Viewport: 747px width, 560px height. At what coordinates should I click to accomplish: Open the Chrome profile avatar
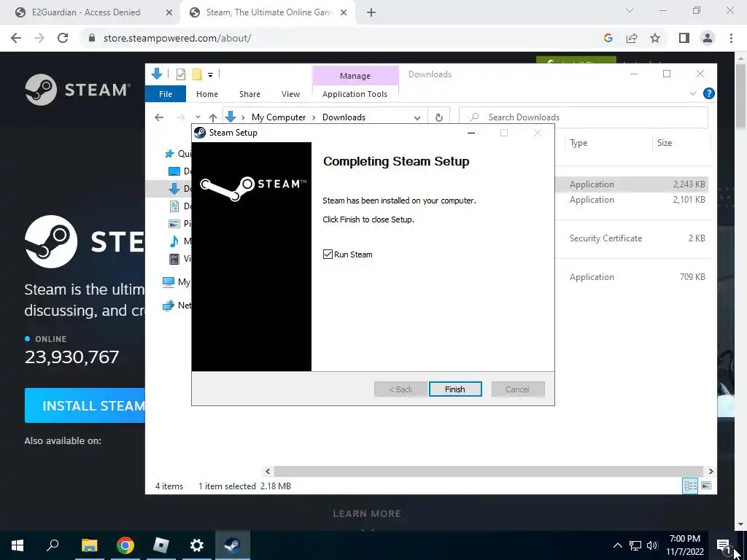[708, 38]
